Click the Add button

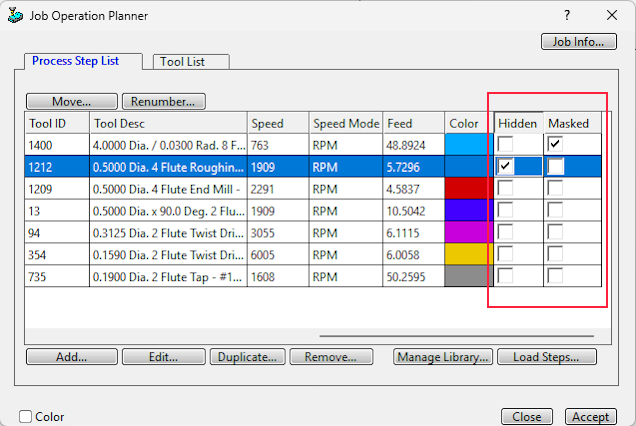click(x=72, y=357)
